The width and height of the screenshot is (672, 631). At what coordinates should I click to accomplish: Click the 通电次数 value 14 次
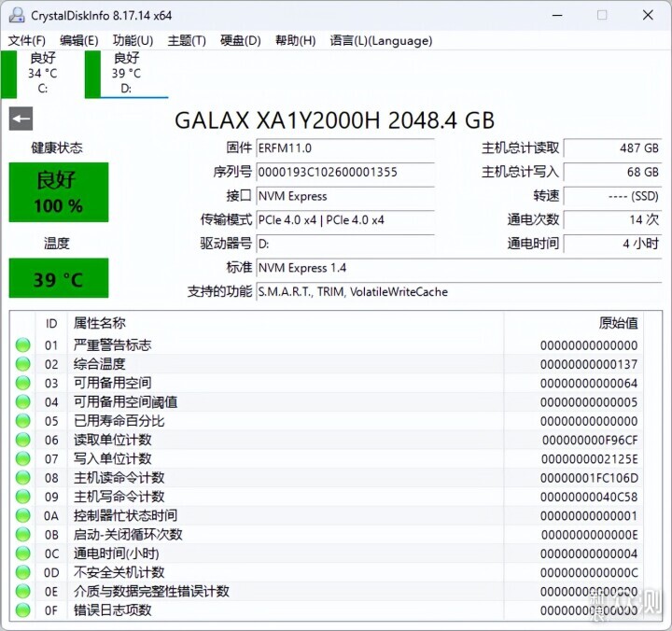tap(613, 220)
